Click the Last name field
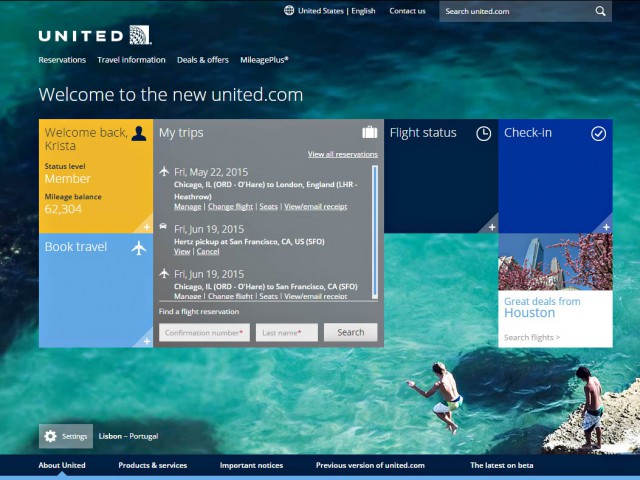The image size is (640, 480). pos(287,333)
